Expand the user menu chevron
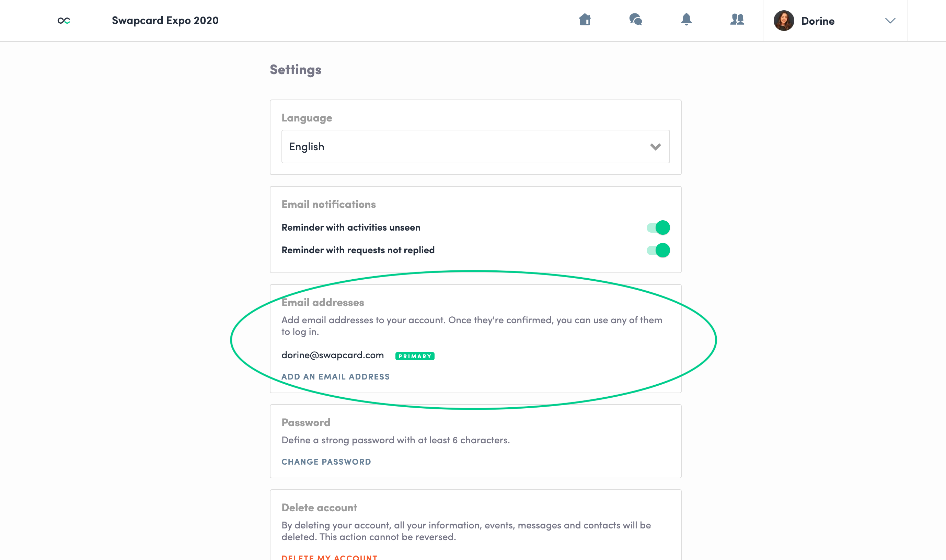This screenshot has width=946, height=560. (890, 21)
